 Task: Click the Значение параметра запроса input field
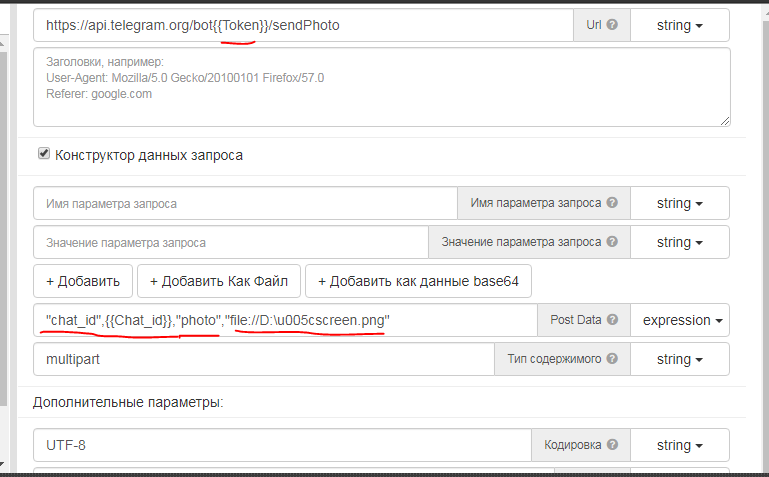point(231,242)
